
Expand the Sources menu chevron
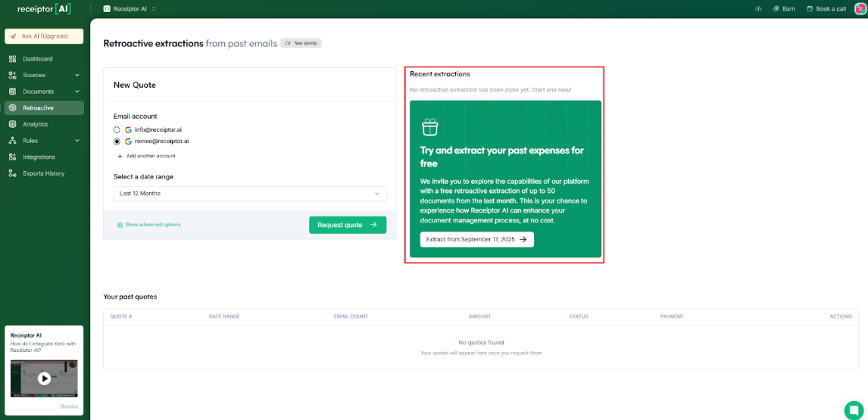[77, 75]
